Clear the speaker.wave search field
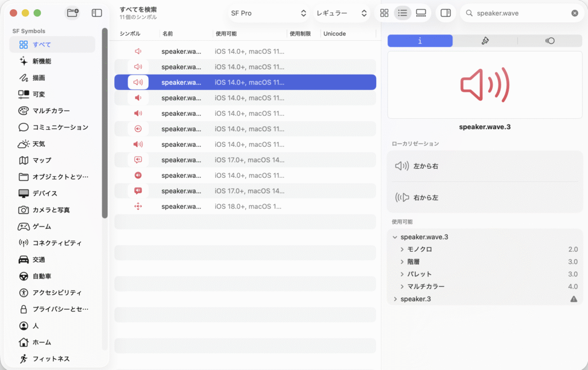 pyautogui.click(x=575, y=13)
